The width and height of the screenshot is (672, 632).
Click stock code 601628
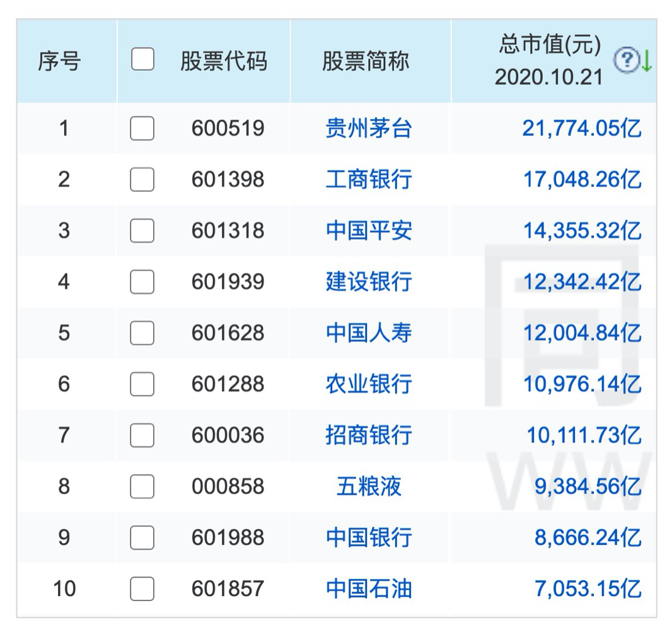pos(228,333)
